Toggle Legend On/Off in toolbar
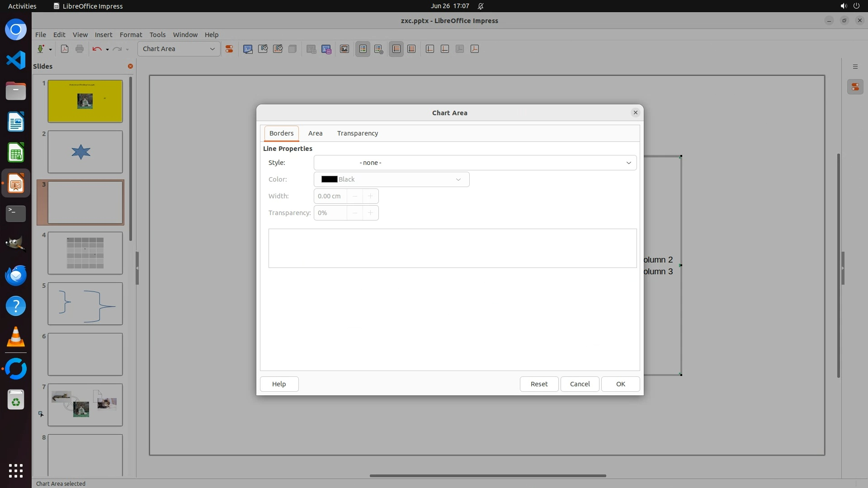Viewport: 868px width, 488px height. [x=363, y=49]
